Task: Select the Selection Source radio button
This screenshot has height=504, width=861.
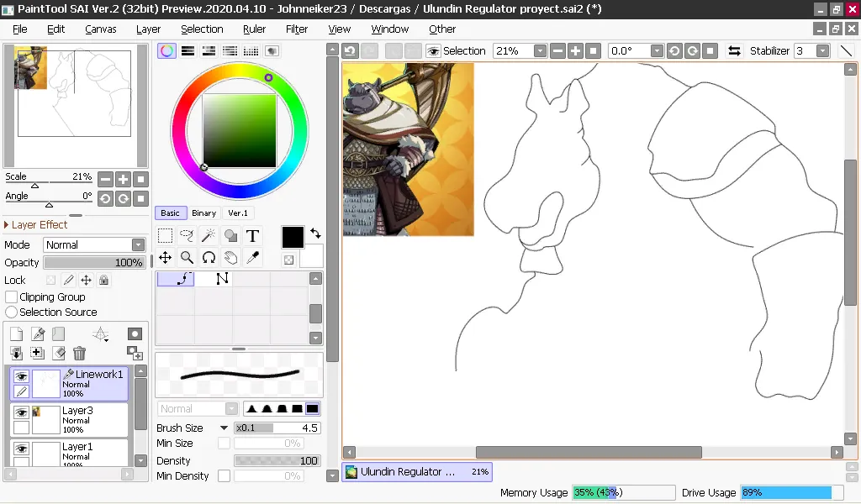Action: [11, 312]
